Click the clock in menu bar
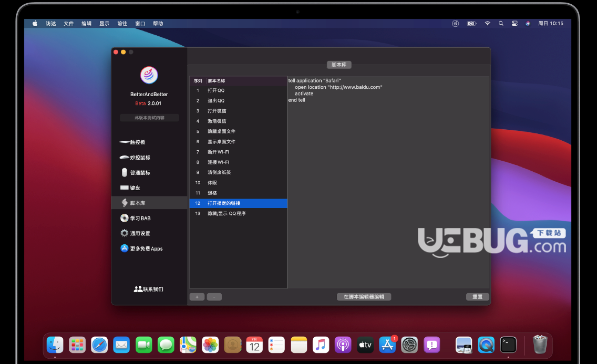Viewport: 597px width, 364px height. (x=551, y=24)
